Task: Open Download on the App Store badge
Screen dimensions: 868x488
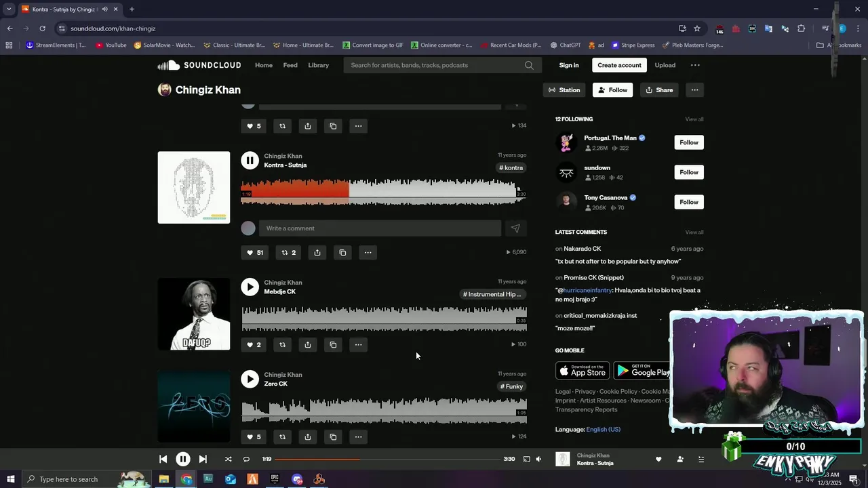Action: (583, 370)
